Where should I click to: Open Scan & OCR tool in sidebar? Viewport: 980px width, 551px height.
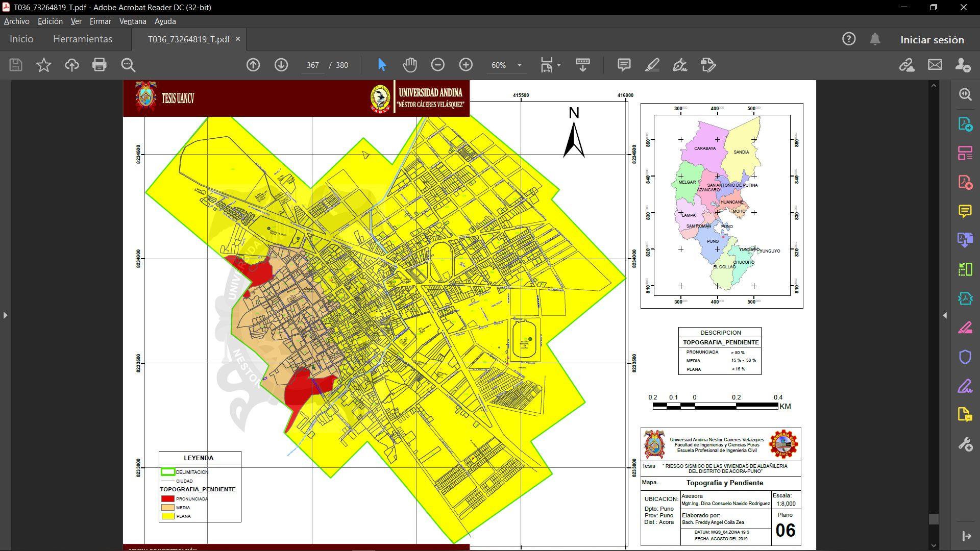tap(965, 298)
